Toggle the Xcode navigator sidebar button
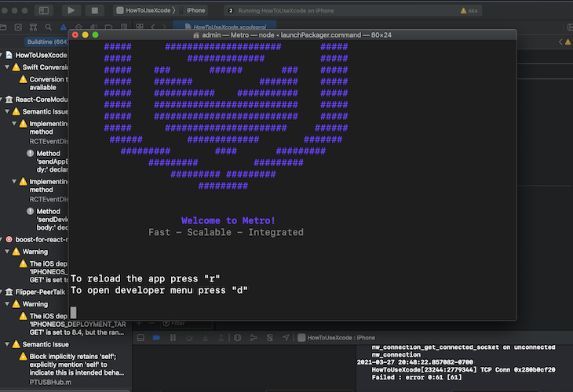 point(44,10)
